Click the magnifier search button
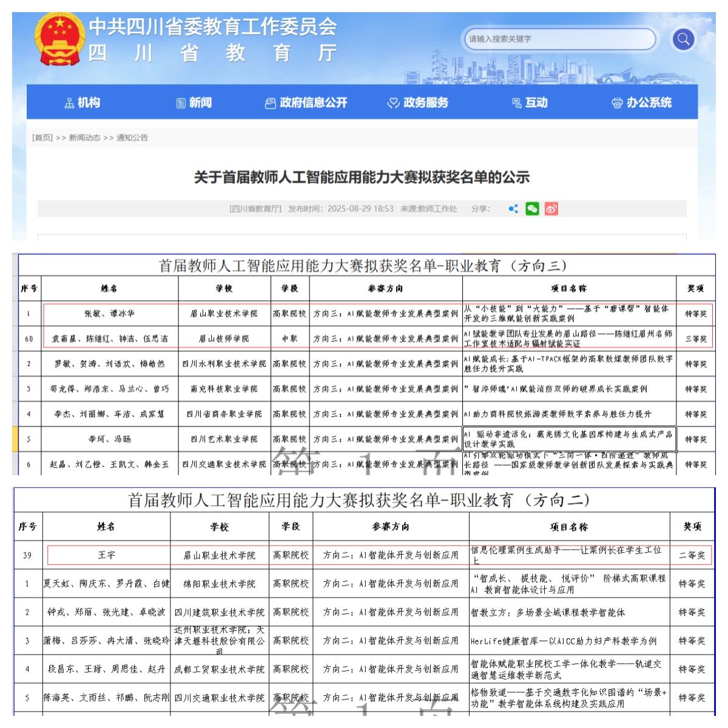Image resolution: width=728 pixels, height=728 pixels. pos(683,39)
